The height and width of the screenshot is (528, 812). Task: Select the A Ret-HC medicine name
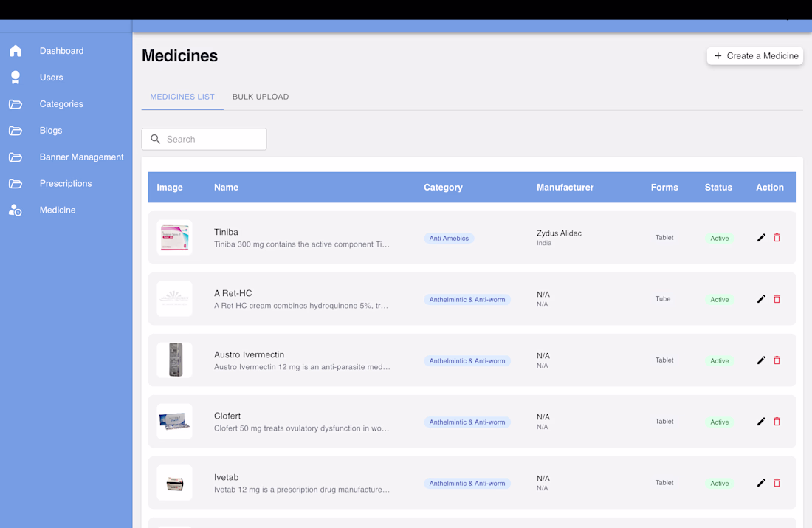pyautogui.click(x=233, y=293)
